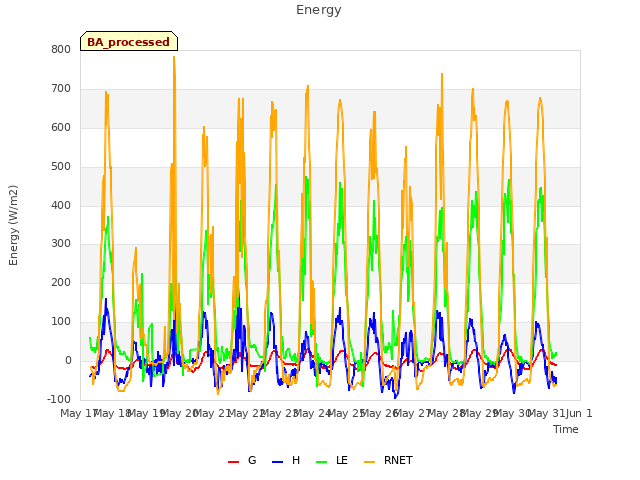Click the 500 y-axis tick label
Viewport: 640px width, 480px height.
coord(61,167)
